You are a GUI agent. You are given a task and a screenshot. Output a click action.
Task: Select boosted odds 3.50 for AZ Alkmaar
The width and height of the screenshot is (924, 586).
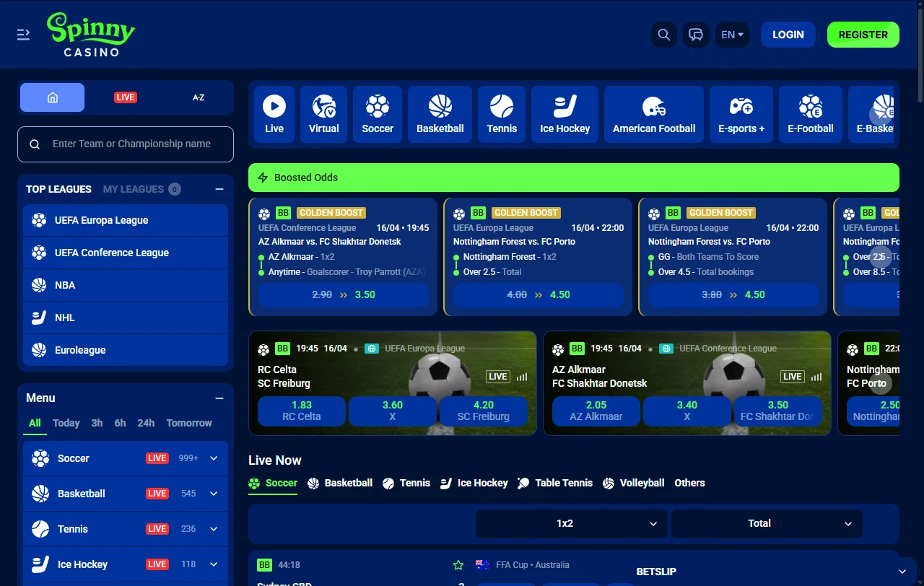click(x=344, y=295)
